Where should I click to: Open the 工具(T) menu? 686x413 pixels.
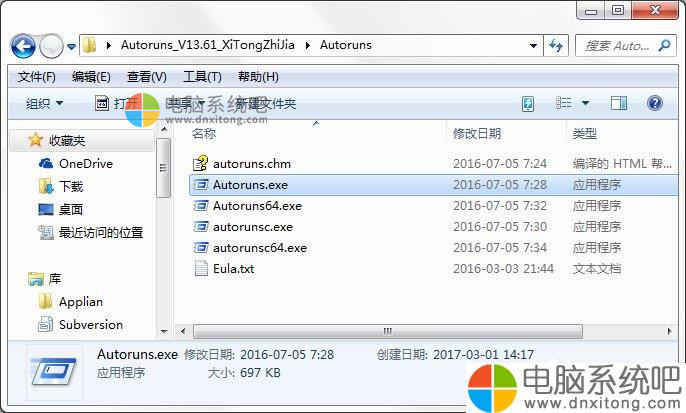point(202,77)
